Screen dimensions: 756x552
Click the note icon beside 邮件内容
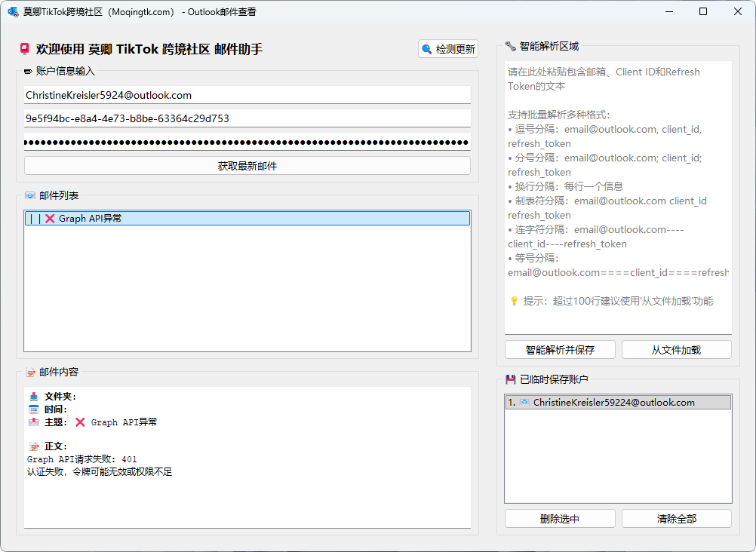(30, 372)
